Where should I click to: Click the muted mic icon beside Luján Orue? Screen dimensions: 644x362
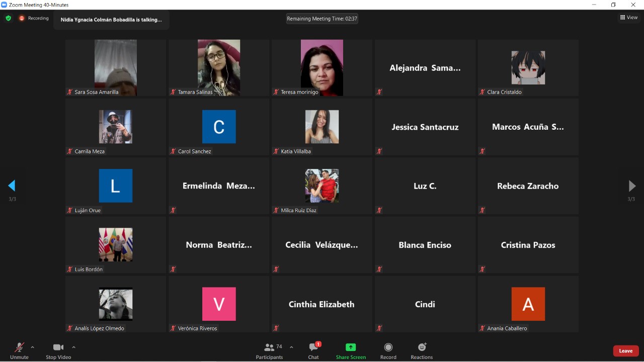coord(70,210)
